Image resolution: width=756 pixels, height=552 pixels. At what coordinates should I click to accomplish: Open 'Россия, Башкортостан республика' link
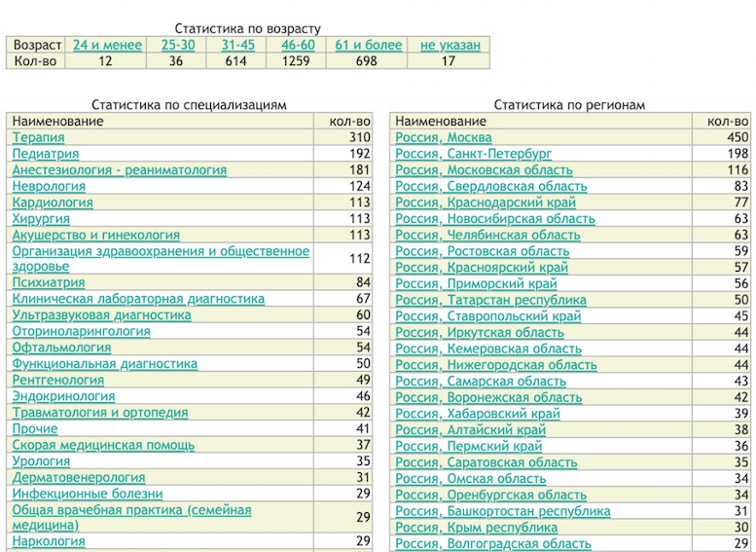503,511
